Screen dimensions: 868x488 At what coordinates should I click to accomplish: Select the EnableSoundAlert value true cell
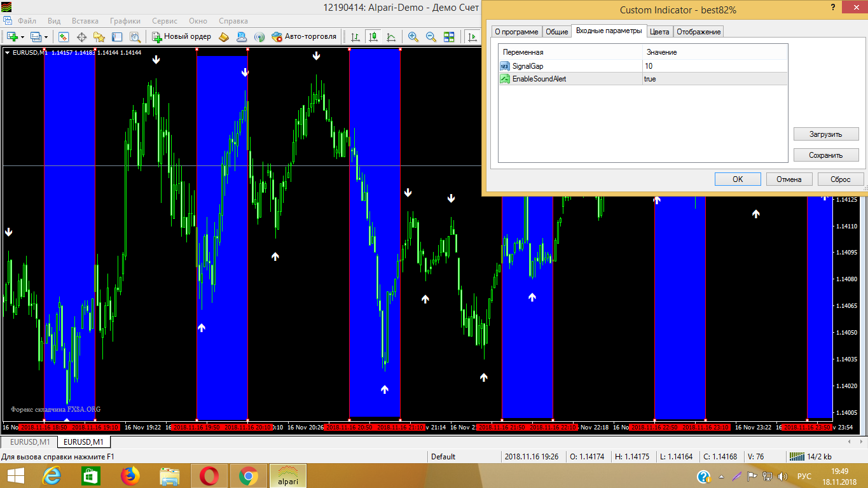(715, 79)
